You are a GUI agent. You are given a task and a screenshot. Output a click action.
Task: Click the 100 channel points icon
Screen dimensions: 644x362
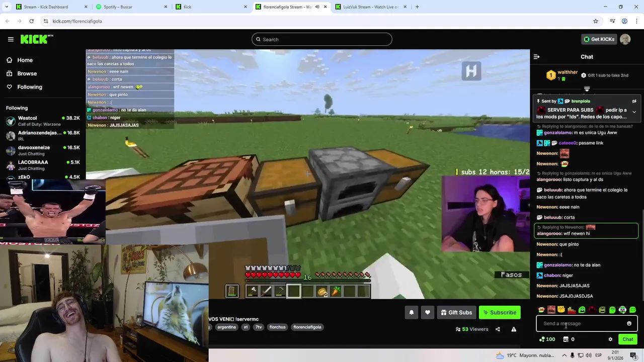(x=546, y=339)
